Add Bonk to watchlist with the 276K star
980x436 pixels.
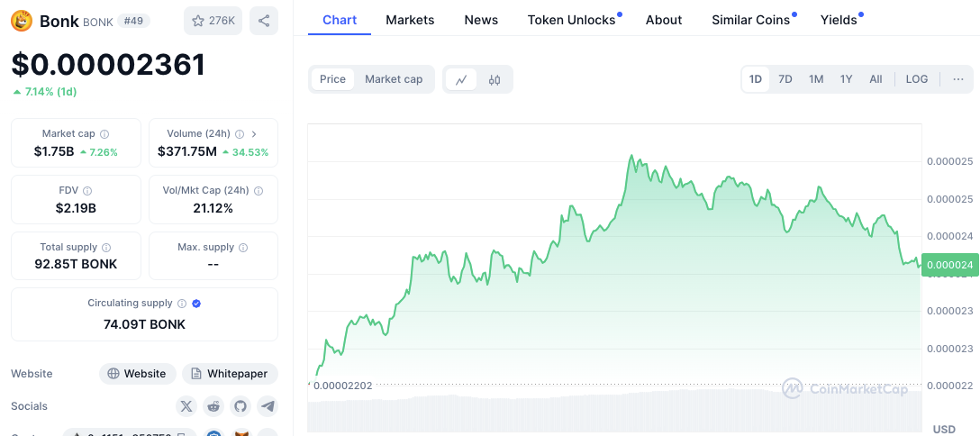pos(213,21)
